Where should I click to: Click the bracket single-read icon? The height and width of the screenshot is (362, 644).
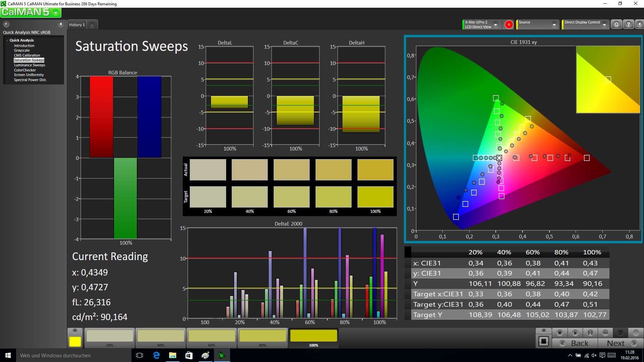590,333
